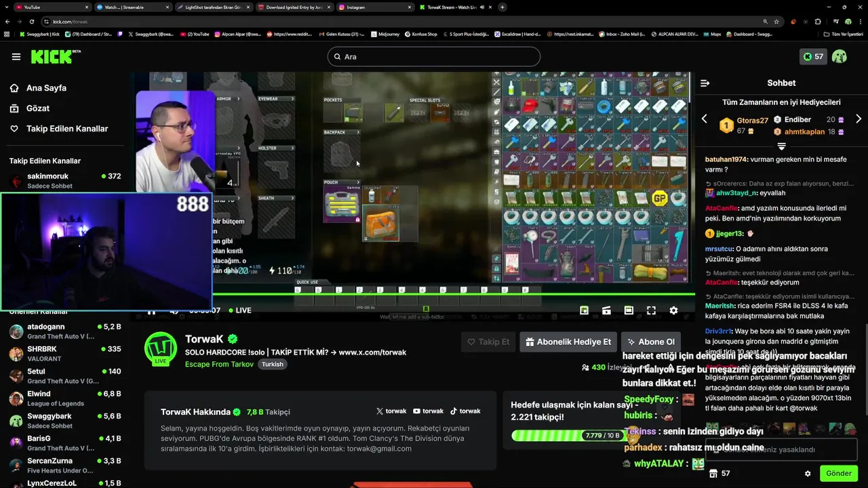Viewport: 868px width, 488px height.
Task: Open the Konfuse Shop bookmark
Action: click(420, 34)
